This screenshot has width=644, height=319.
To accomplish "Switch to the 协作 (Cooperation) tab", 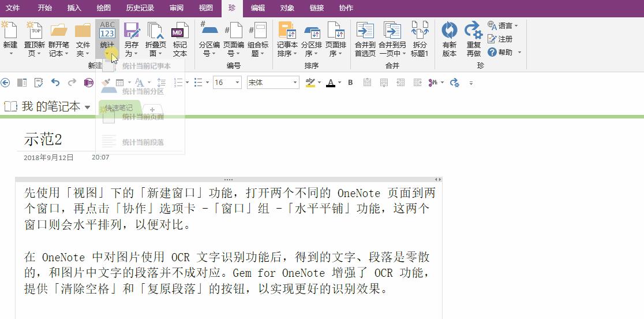I will click(x=346, y=8).
